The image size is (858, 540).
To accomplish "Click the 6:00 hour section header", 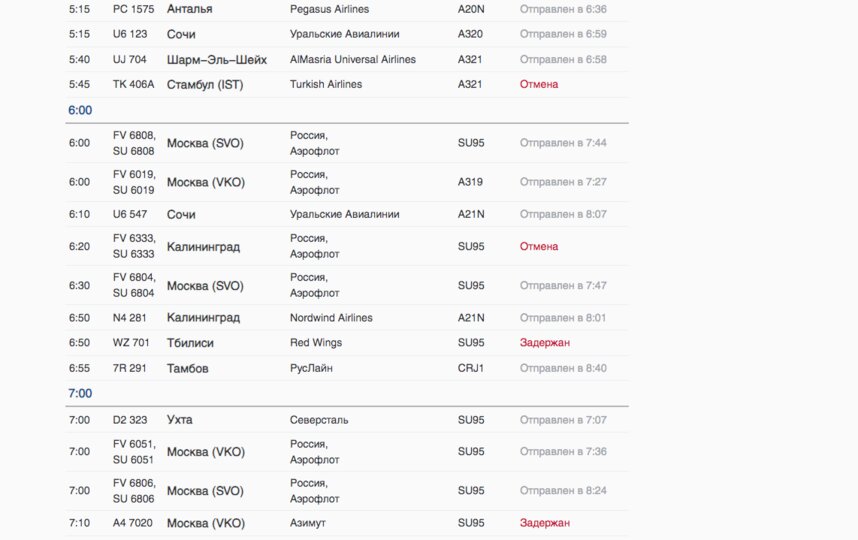I will click(80, 110).
